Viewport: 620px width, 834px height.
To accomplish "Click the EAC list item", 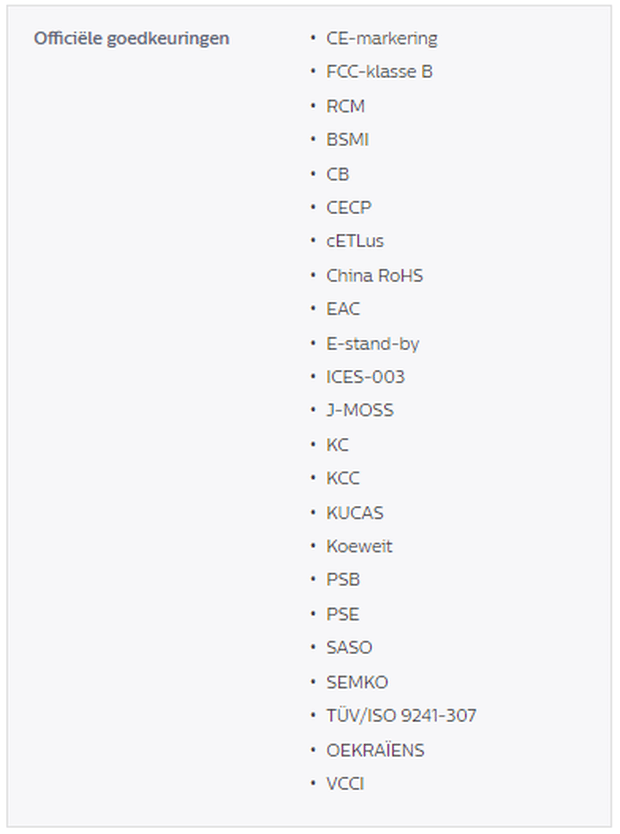I will point(343,309).
